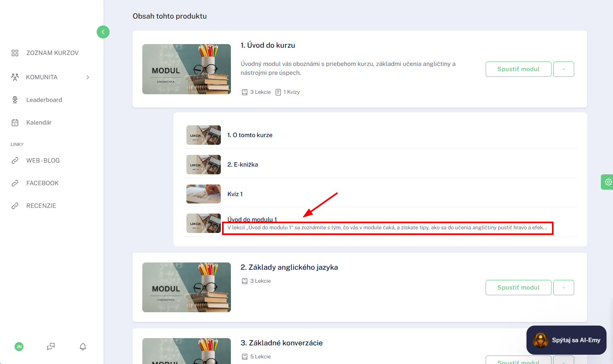Open lesson 1. O tomto kurze
Screen dimensions: 613x364
click(x=250, y=135)
